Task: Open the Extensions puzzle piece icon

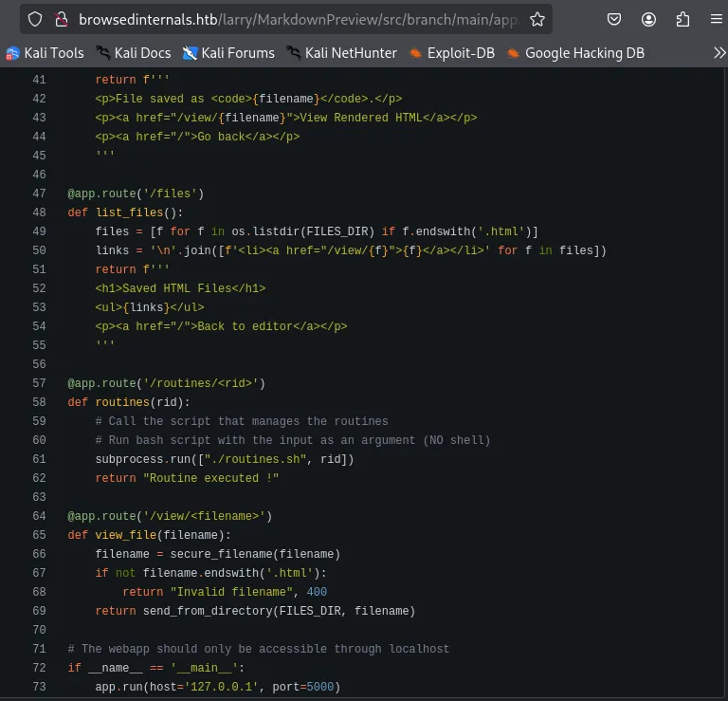Action: [x=682, y=19]
